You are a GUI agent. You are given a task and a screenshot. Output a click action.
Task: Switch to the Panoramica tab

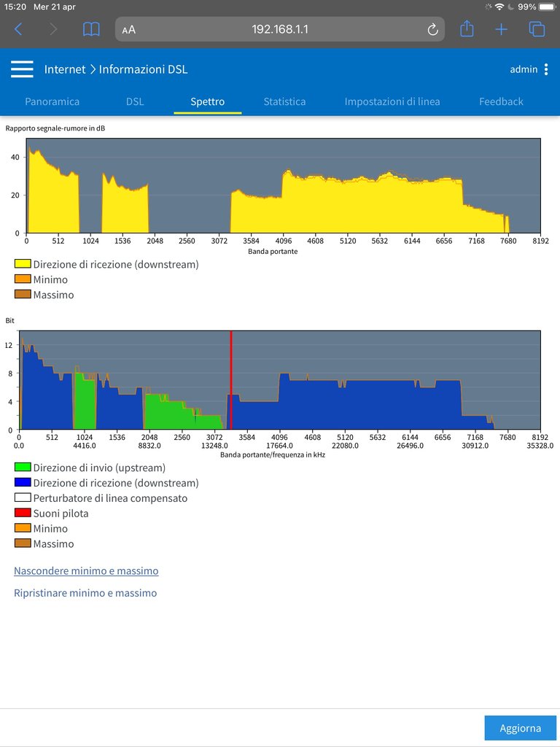click(x=52, y=101)
